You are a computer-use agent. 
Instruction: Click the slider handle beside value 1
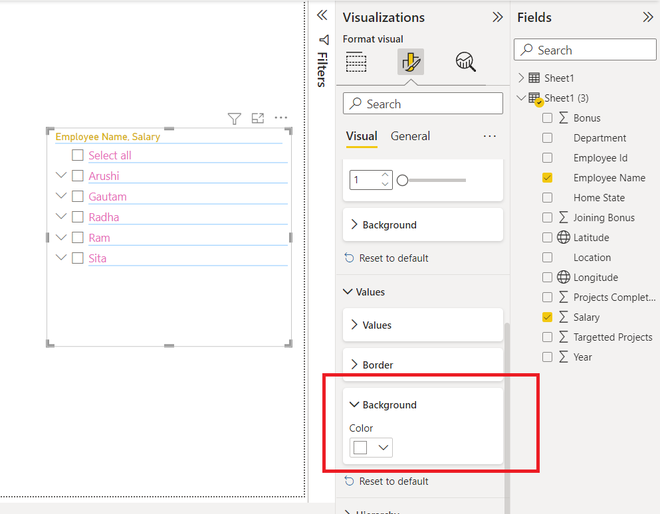402,180
